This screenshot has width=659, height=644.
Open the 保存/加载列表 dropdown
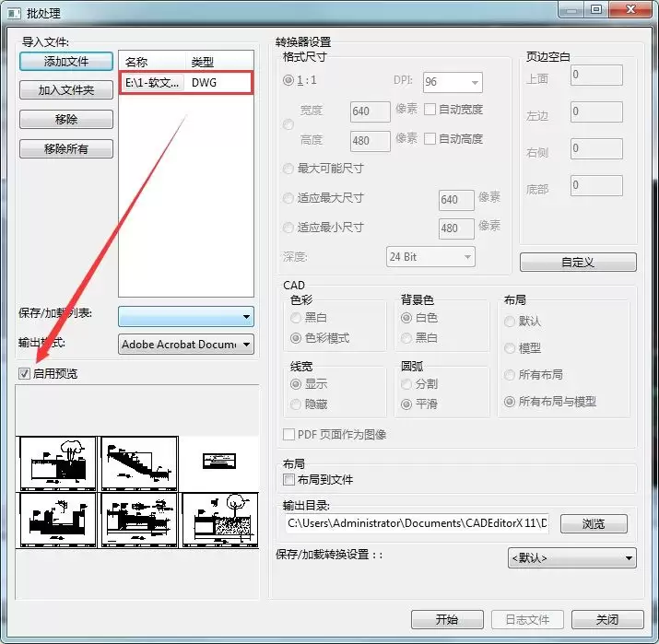(186, 316)
